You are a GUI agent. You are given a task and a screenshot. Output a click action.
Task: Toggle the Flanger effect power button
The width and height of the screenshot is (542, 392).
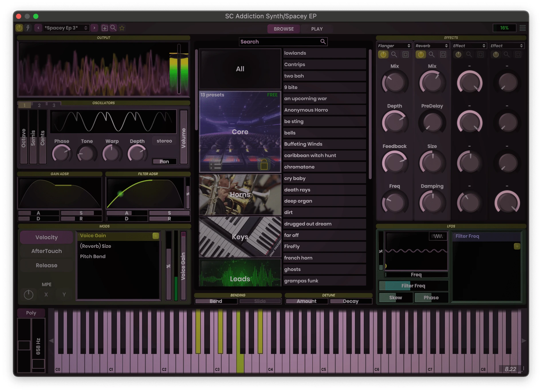[383, 54]
